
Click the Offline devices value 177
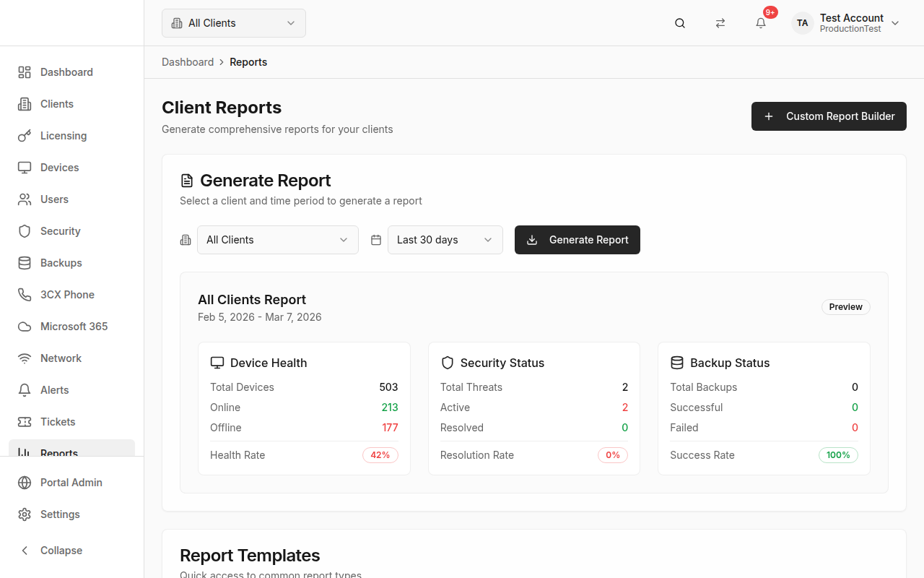pyautogui.click(x=390, y=428)
